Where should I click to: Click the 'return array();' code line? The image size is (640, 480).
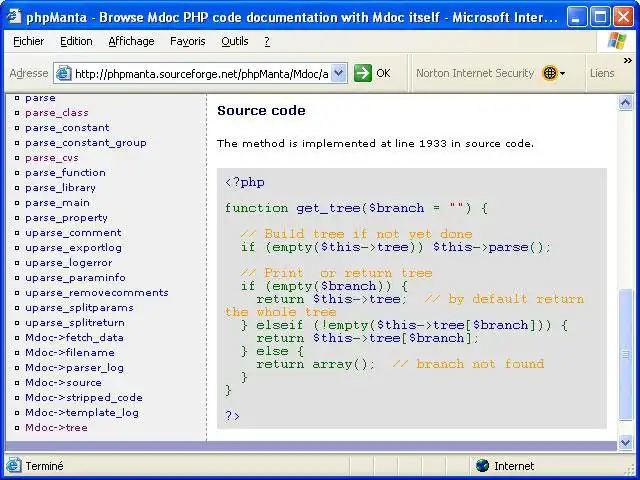coord(315,364)
